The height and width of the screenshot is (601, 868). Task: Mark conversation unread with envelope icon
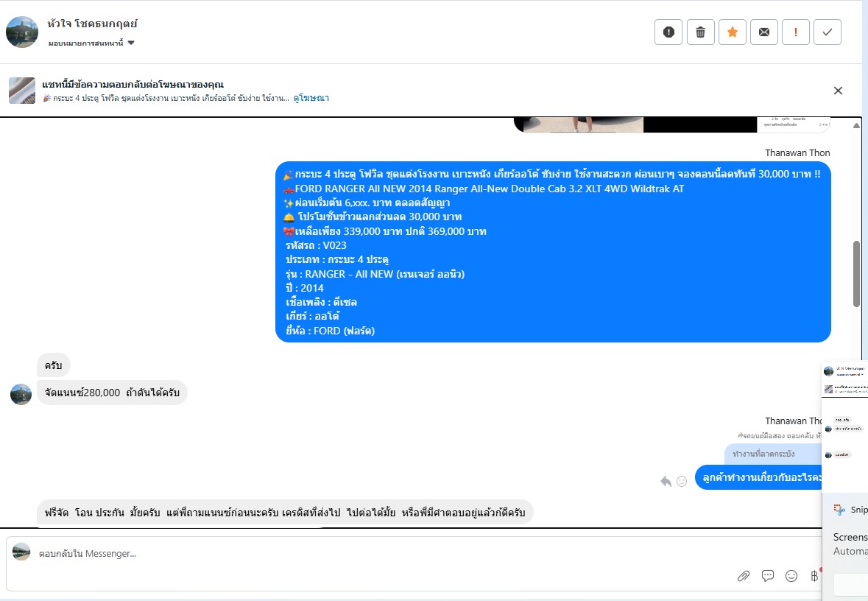click(764, 32)
